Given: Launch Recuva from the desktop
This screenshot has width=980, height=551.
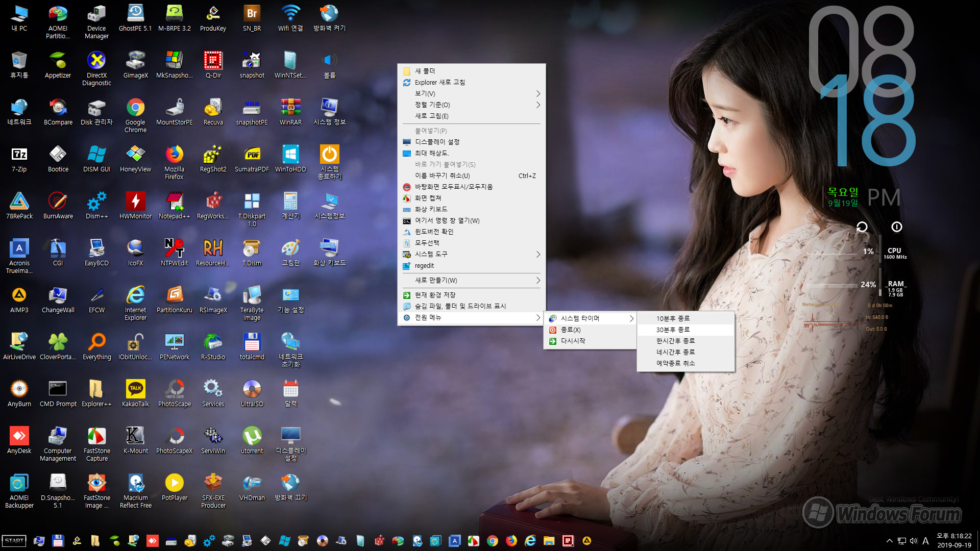Looking at the screenshot, I should tap(213, 112).
